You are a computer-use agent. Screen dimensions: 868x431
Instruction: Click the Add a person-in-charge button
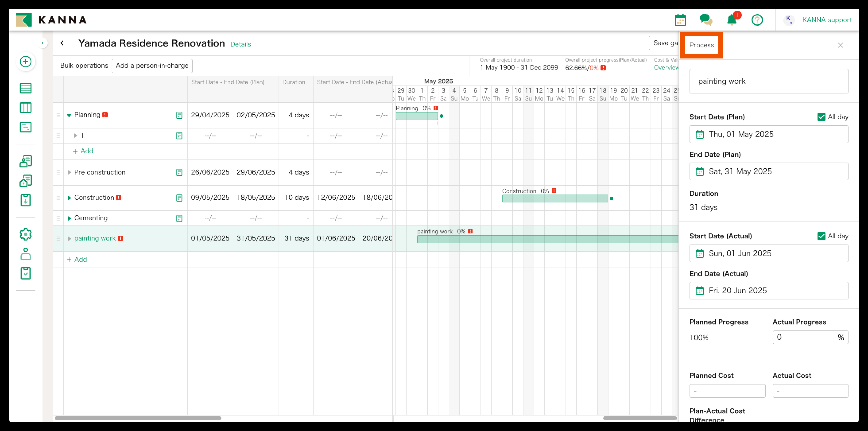click(152, 66)
